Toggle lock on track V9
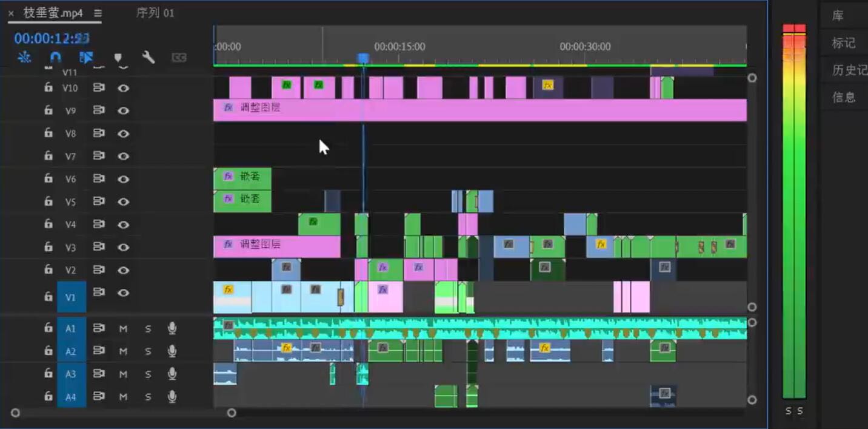This screenshot has width=868, height=429. pos(48,110)
